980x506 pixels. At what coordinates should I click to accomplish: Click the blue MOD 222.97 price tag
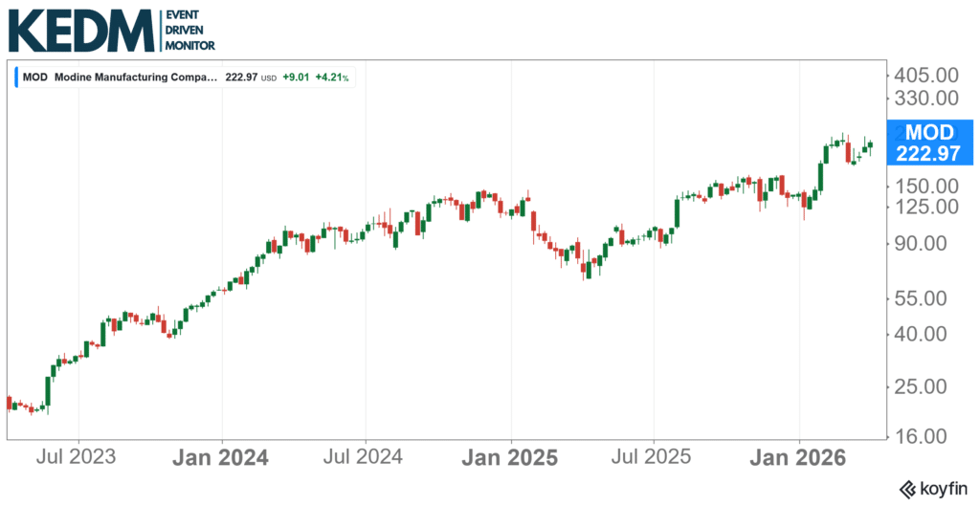(928, 143)
